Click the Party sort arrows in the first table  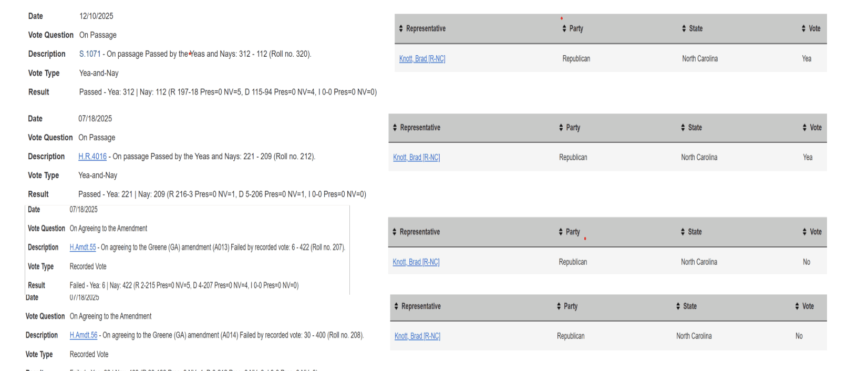(x=562, y=29)
